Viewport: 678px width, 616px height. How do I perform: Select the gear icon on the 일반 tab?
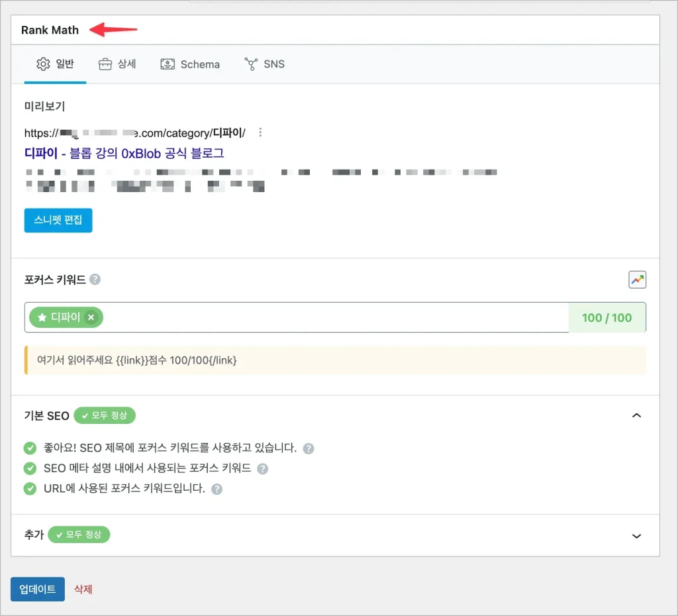[x=43, y=64]
